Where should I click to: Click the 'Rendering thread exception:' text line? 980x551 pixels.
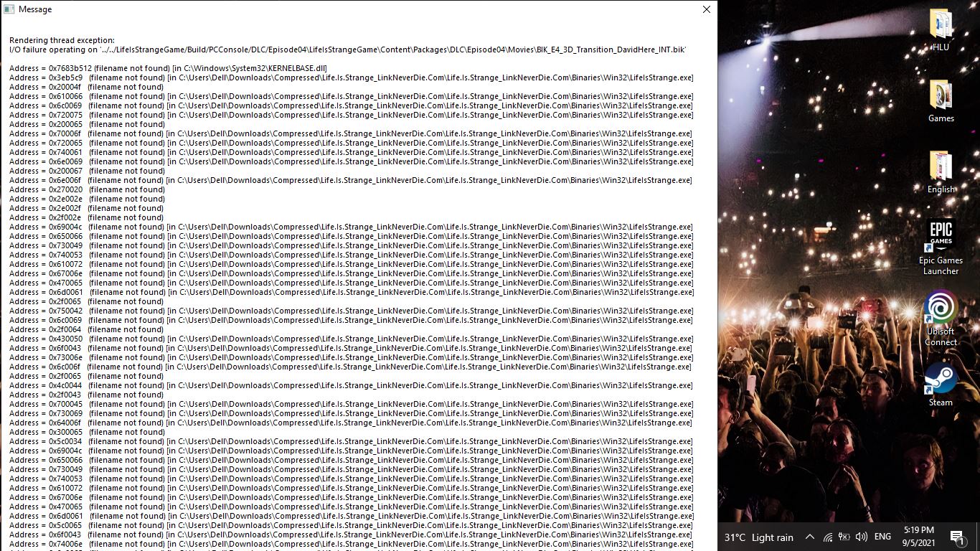(x=62, y=41)
